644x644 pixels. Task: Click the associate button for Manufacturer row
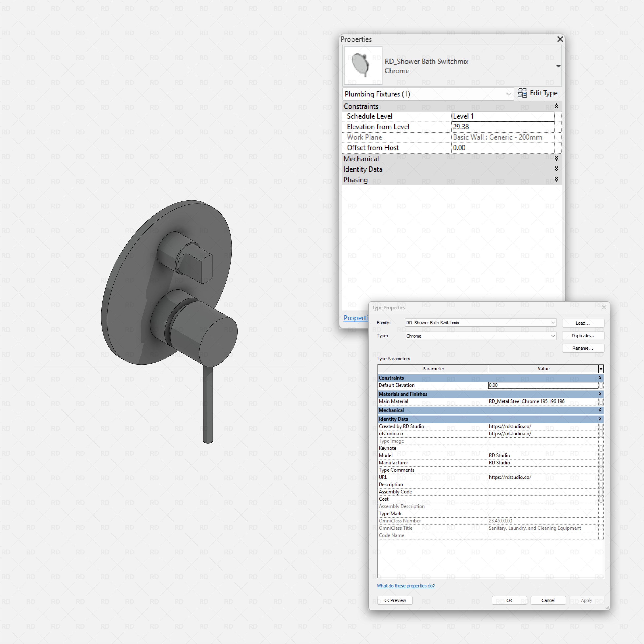point(601,463)
